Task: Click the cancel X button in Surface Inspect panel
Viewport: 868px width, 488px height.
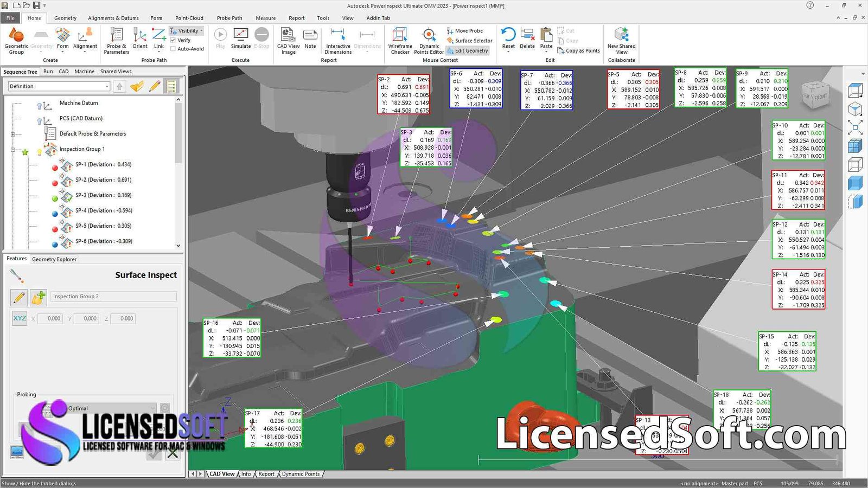Action: [x=173, y=453]
